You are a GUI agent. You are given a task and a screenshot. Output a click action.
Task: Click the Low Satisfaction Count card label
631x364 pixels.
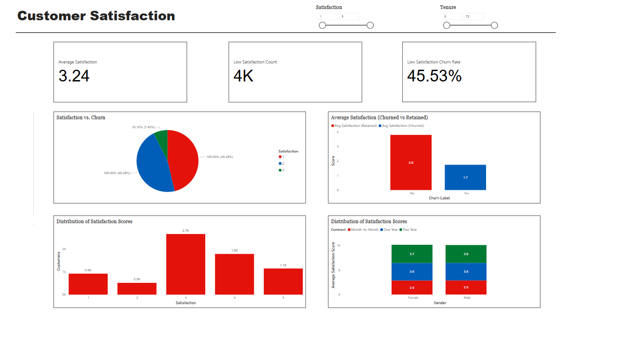point(255,62)
